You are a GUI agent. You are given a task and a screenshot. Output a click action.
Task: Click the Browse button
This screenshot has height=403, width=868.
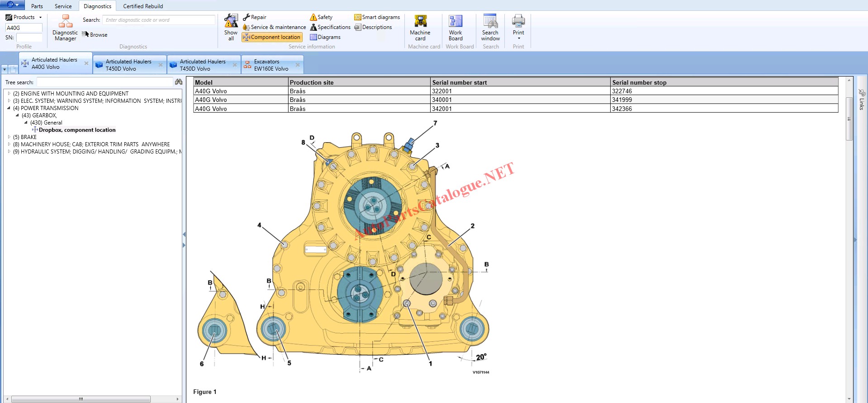[x=95, y=35]
